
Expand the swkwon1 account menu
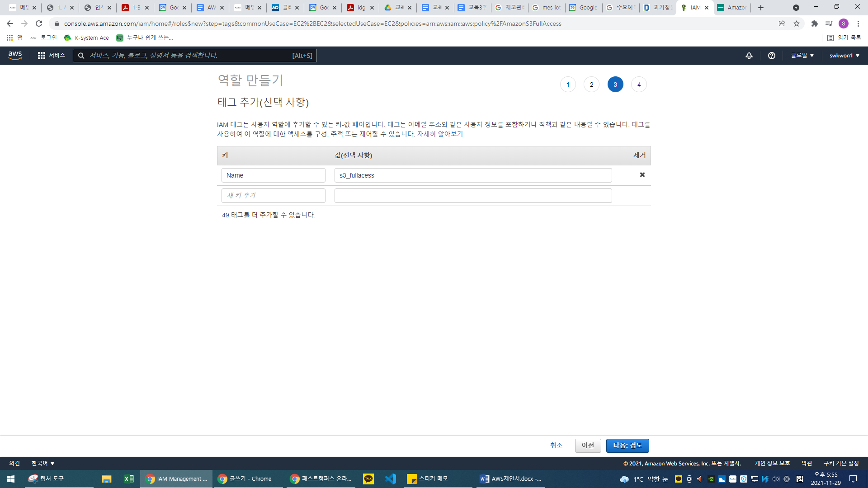pyautogui.click(x=844, y=55)
